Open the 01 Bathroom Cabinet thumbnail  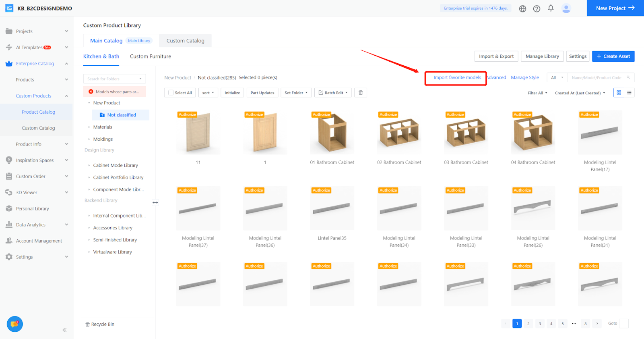(x=332, y=132)
